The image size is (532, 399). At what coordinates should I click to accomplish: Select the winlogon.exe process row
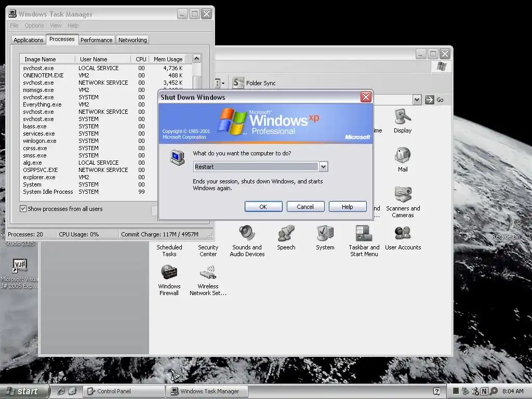pyautogui.click(x=90, y=141)
